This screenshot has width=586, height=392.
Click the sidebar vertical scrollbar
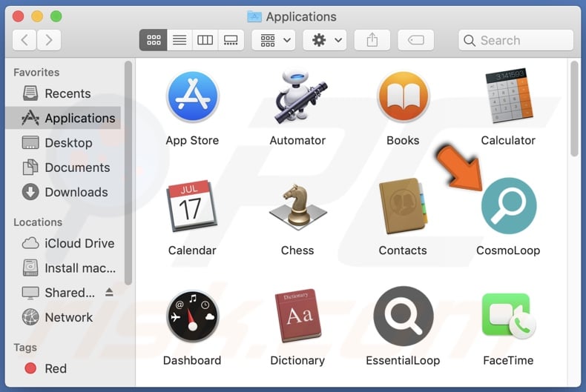point(128,173)
